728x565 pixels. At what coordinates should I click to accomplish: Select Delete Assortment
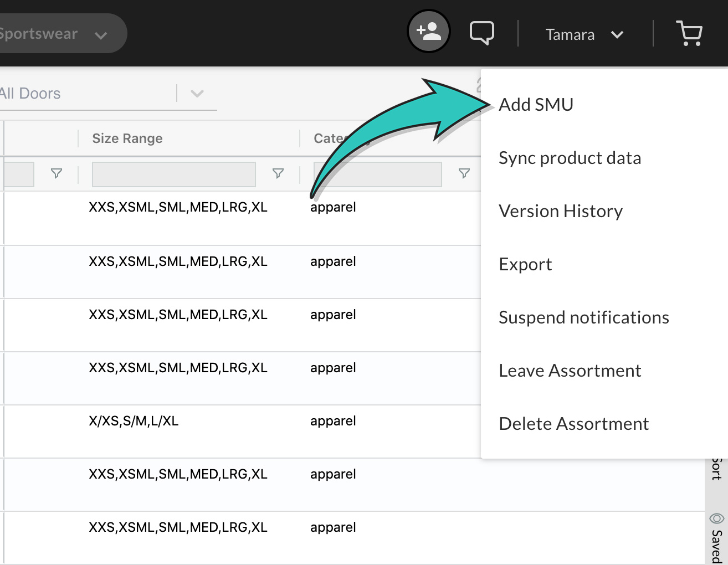573,424
